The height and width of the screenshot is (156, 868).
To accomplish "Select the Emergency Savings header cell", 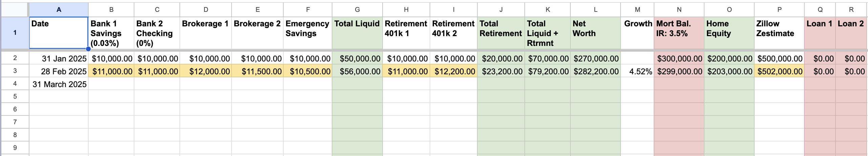I will (308, 33).
